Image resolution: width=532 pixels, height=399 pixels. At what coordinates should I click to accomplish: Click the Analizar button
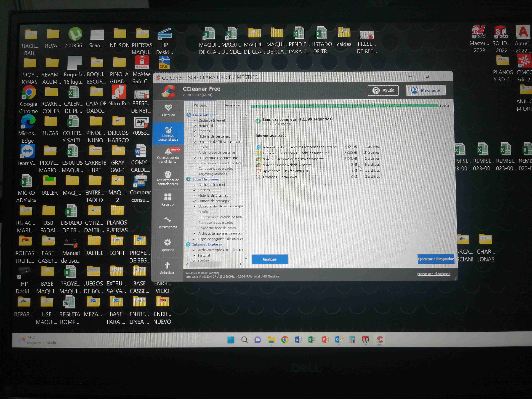click(270, 259)
